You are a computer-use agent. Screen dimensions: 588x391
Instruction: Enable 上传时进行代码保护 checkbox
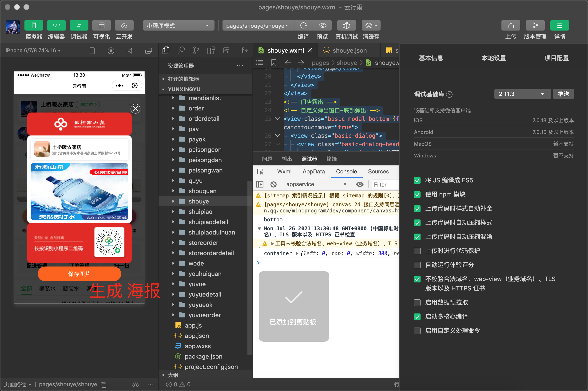pyautogui.click(x=417, y=251)
